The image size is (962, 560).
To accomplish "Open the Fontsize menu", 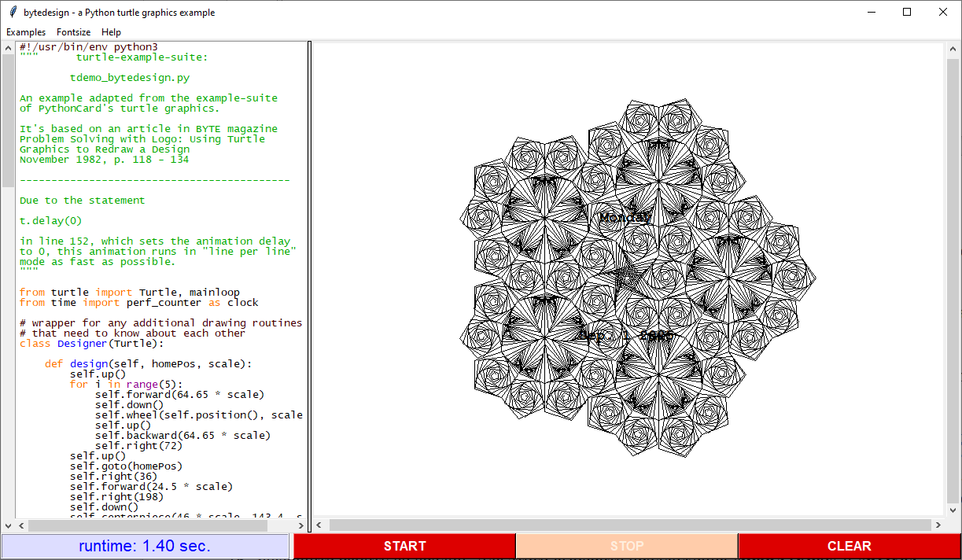I will point(73,32).
